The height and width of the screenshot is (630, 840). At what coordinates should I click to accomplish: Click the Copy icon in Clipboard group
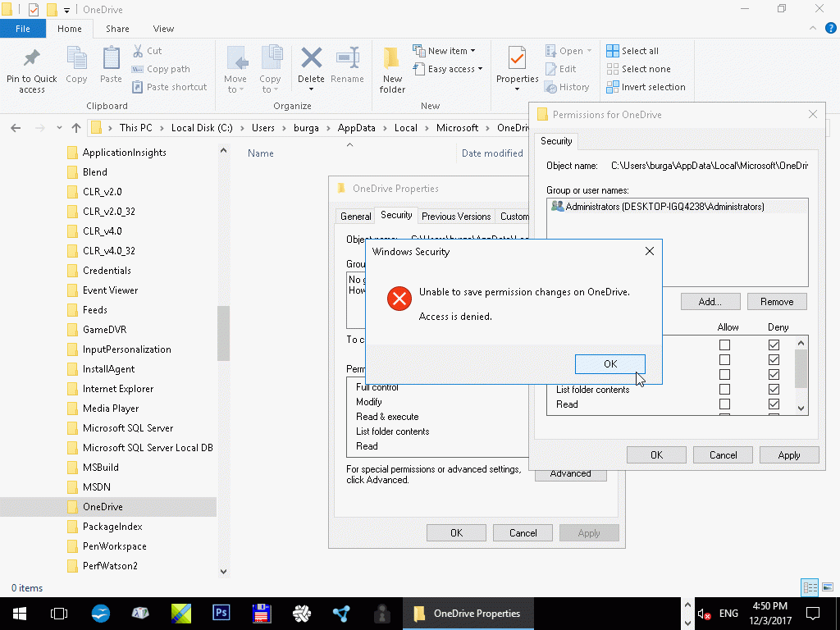76,58
